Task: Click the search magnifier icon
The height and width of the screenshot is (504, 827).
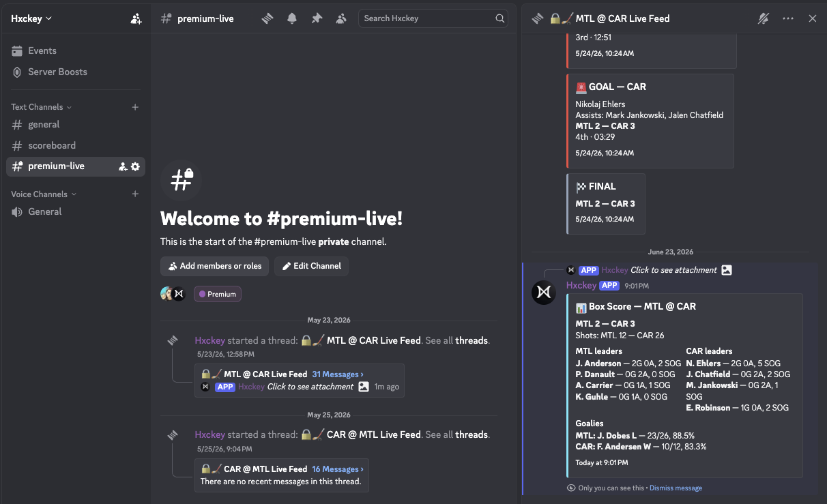Action: coord(500,18)
